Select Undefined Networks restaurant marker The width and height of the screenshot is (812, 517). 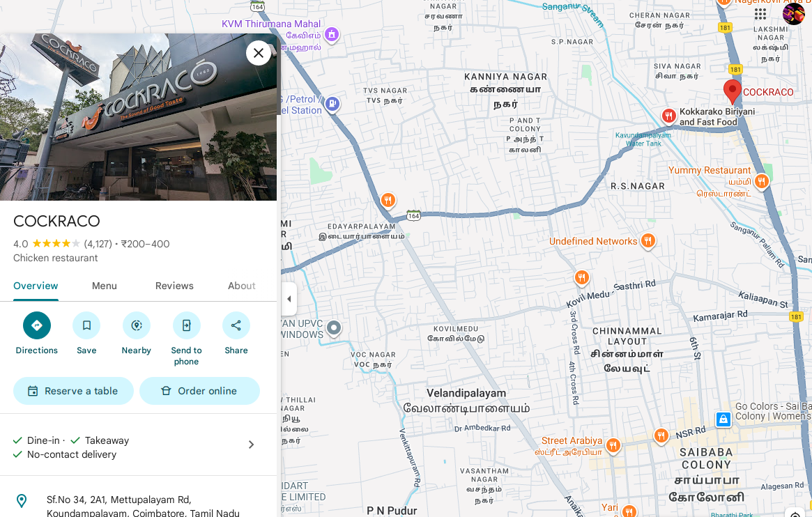[x=648, y=240]
